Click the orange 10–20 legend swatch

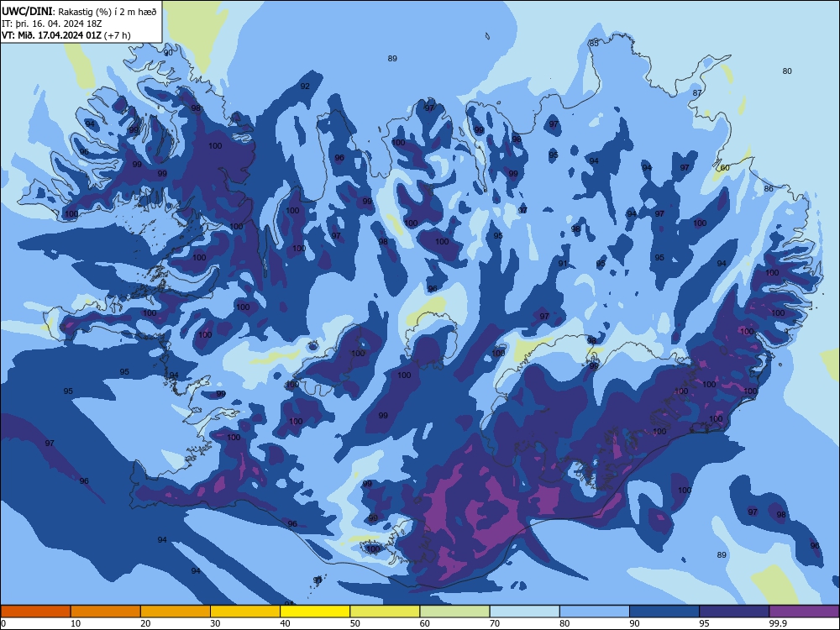click(x=106, y=612)
